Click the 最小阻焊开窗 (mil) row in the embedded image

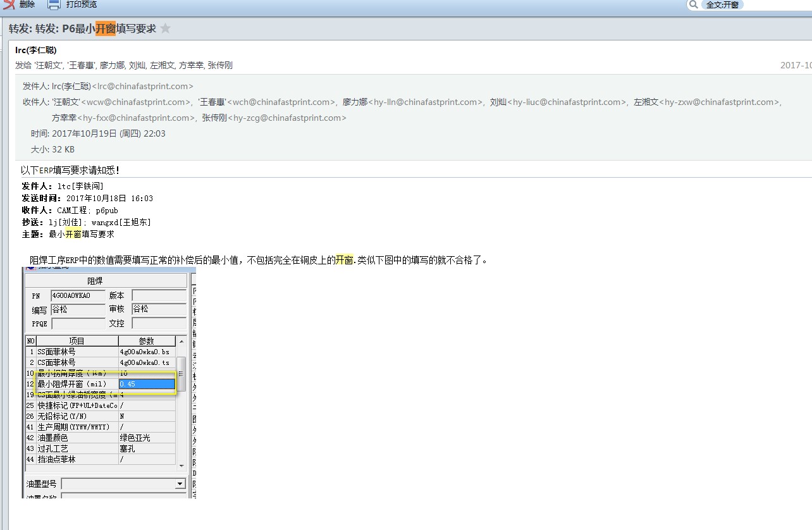coord(100,384)
